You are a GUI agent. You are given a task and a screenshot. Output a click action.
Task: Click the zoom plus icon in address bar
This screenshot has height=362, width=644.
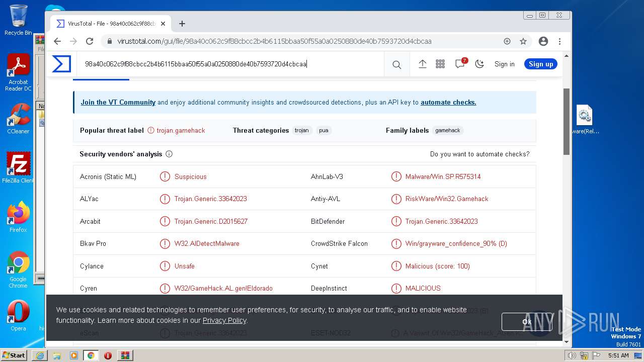coord(507,41)
